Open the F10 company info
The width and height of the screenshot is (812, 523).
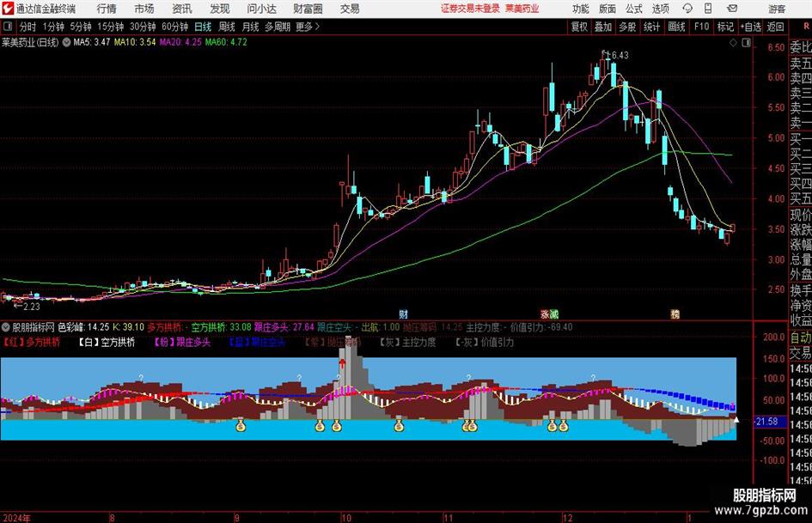pos(702,27)
